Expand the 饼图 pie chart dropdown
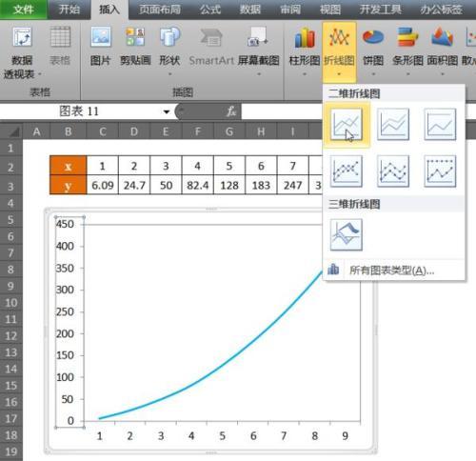476x461 pixels. [373, 51]
